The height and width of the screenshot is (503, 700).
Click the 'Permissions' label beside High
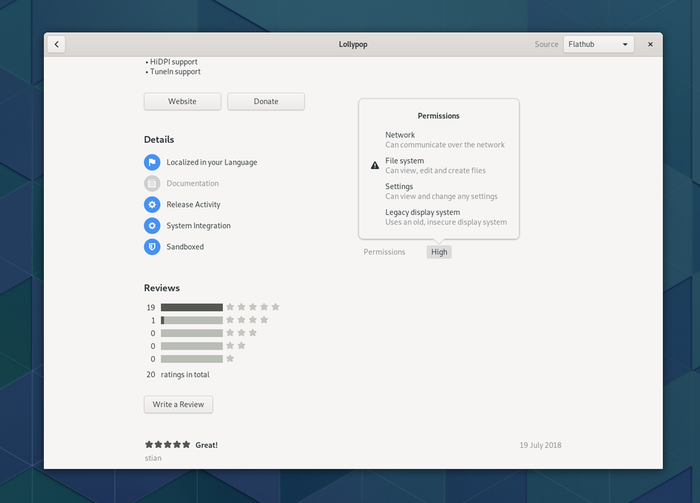(x=384, y=252)
